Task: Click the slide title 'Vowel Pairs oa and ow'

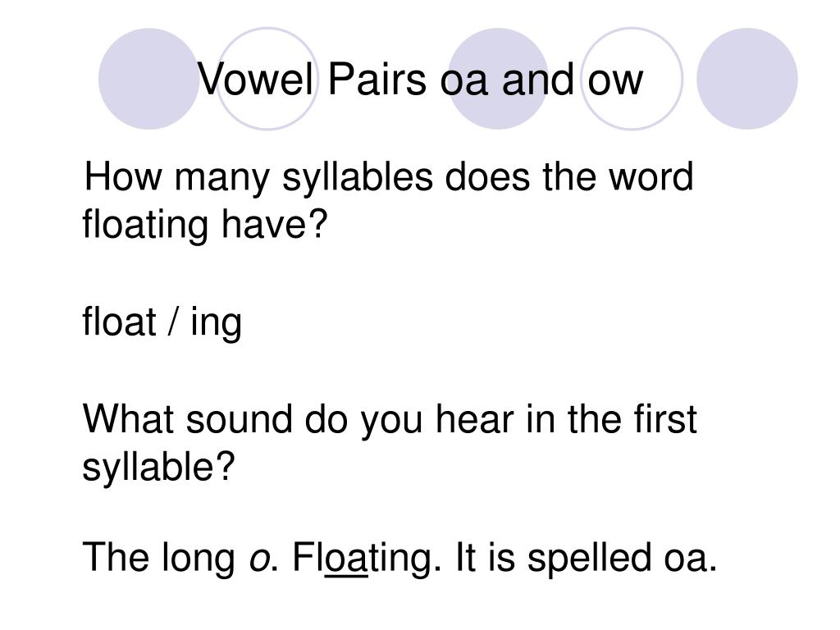Action: [x=420, y=80]
